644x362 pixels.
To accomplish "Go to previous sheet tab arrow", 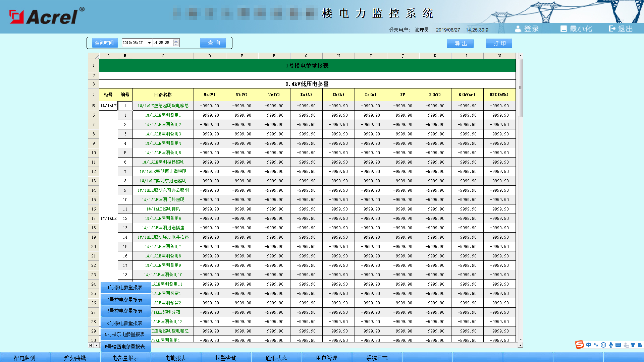I will pos(97,345).
